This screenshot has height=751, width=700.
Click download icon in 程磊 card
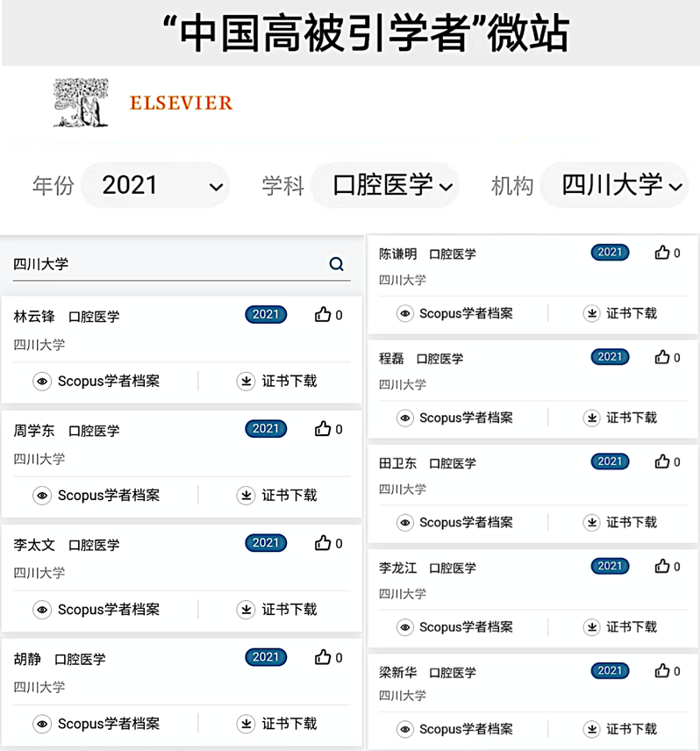point(592,418)
